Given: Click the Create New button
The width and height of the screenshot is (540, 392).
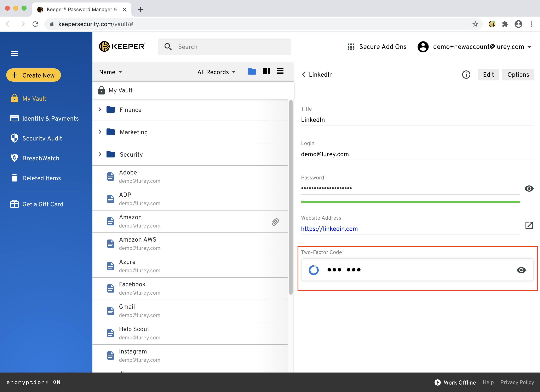Looking at the screenshot, I should coord(34,75).
